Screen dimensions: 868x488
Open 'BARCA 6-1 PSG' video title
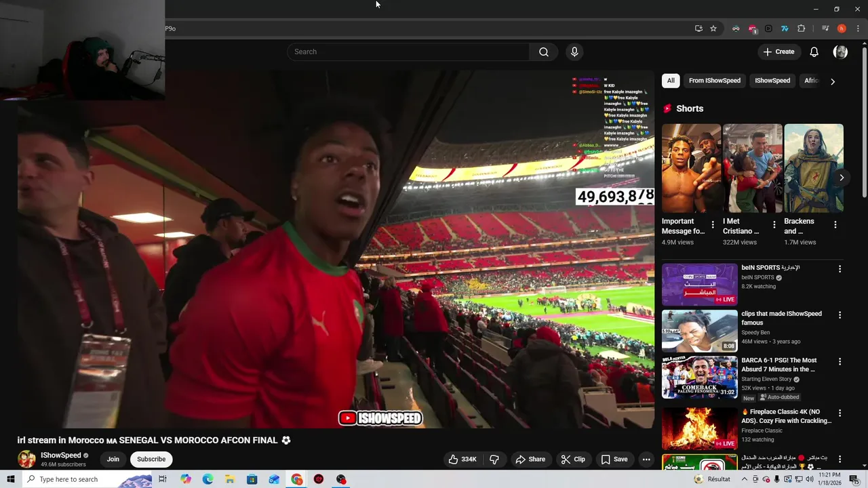coord(779,365)
